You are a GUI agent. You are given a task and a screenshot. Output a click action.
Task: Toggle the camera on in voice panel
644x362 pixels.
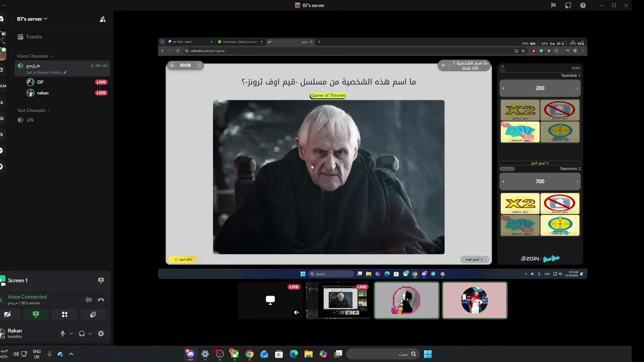tap(7, 314)
